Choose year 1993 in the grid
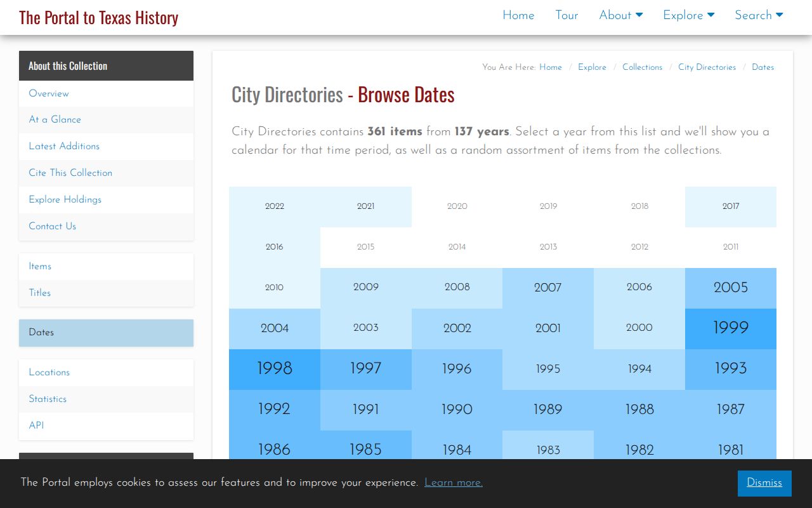This screenshot has height=508, width=812. (x=731, y=369)
